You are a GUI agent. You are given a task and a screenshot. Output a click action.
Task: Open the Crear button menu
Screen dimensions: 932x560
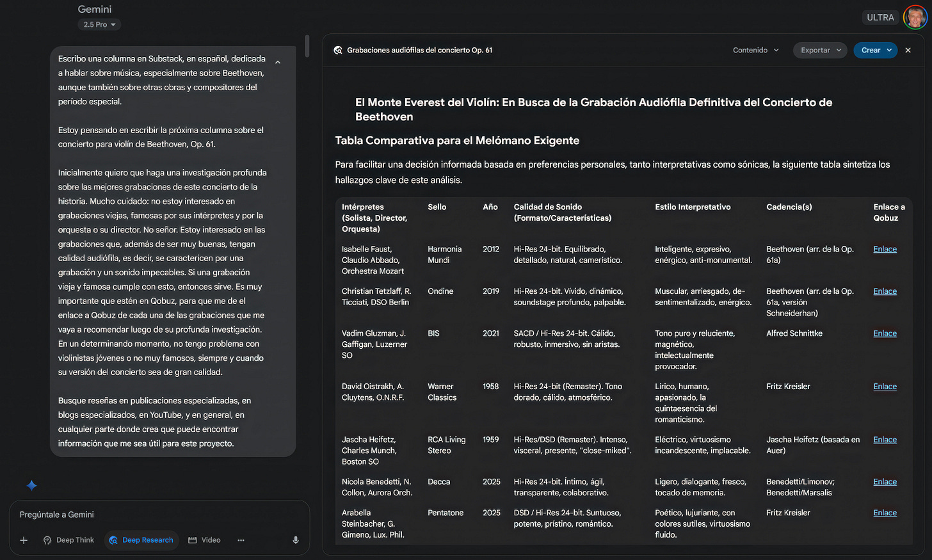click(x=875, y=50)
